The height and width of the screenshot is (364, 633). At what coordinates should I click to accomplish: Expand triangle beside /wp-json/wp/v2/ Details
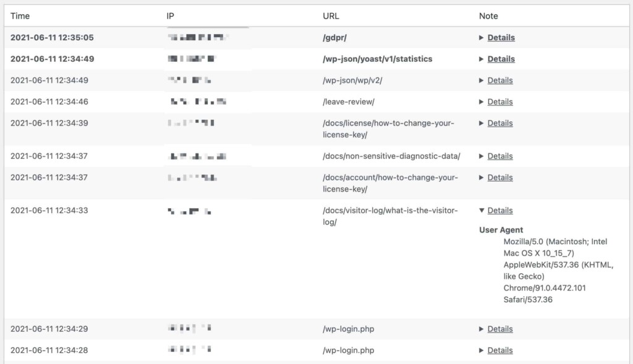481,80
